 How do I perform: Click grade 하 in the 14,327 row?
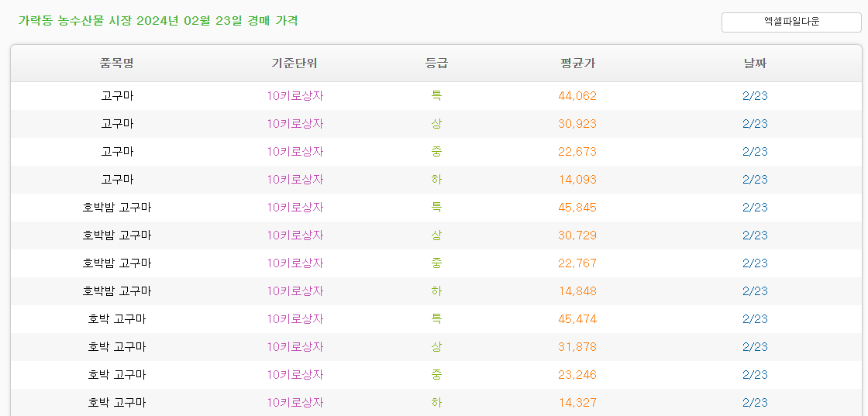coord(436,403)
